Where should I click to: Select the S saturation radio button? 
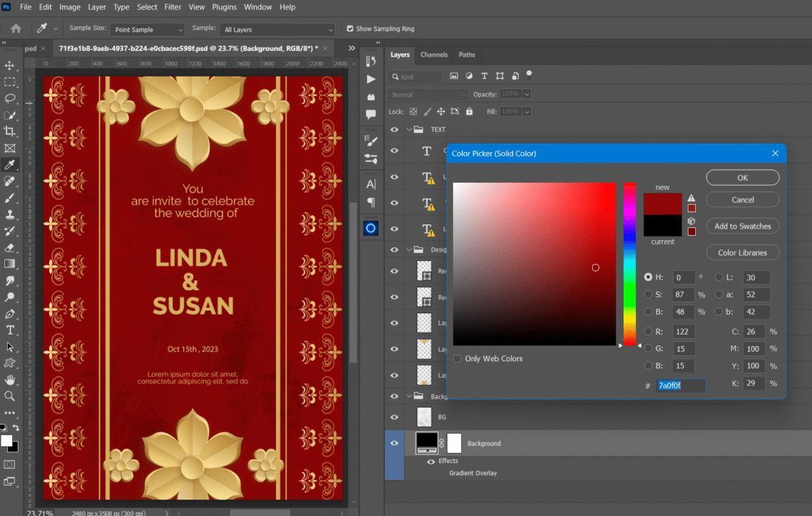649,295
